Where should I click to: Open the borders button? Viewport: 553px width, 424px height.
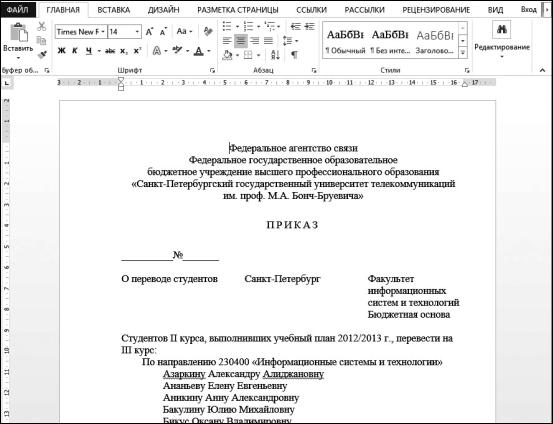248,55
